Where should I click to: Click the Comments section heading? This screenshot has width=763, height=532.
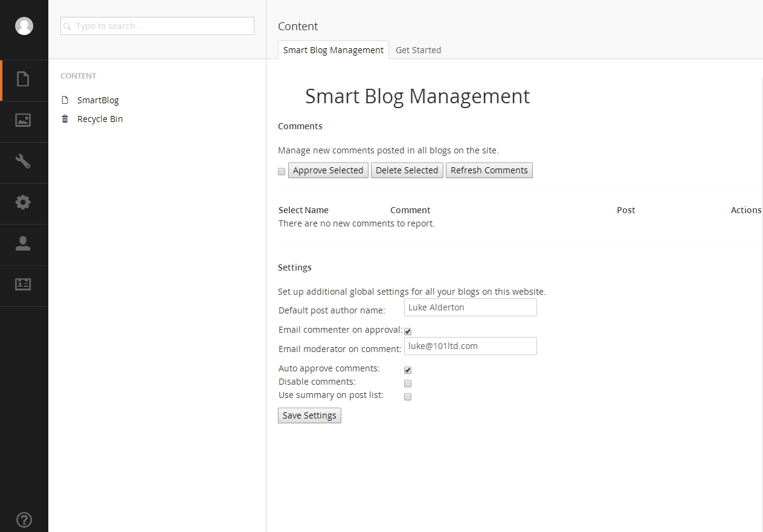point(300,126)
